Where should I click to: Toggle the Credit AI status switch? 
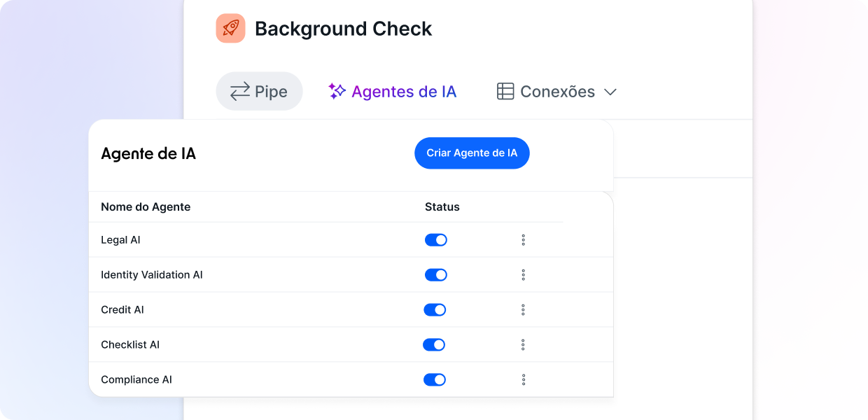point(435,310)
